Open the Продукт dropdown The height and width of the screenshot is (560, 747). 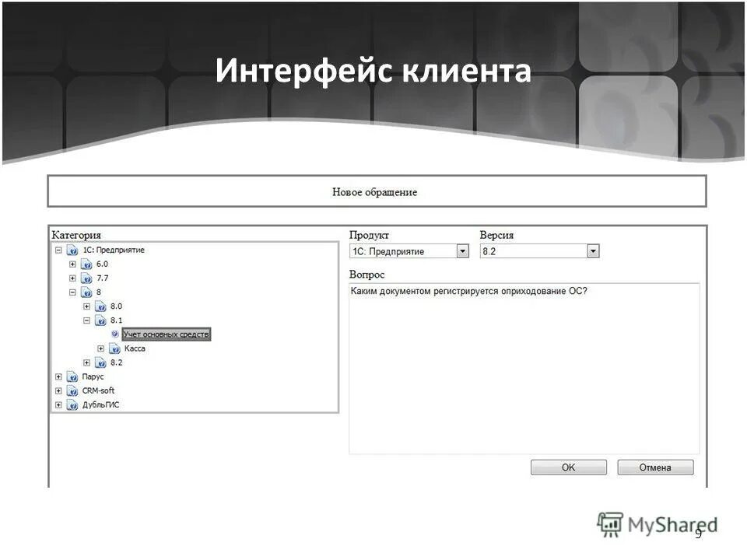[x=465, y=250]
